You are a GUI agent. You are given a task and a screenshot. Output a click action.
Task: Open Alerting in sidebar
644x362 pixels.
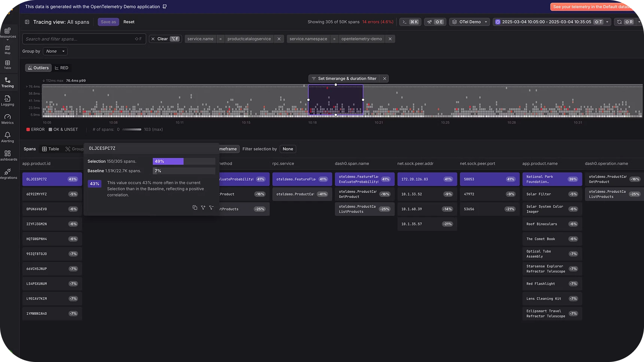click(7, 137)
